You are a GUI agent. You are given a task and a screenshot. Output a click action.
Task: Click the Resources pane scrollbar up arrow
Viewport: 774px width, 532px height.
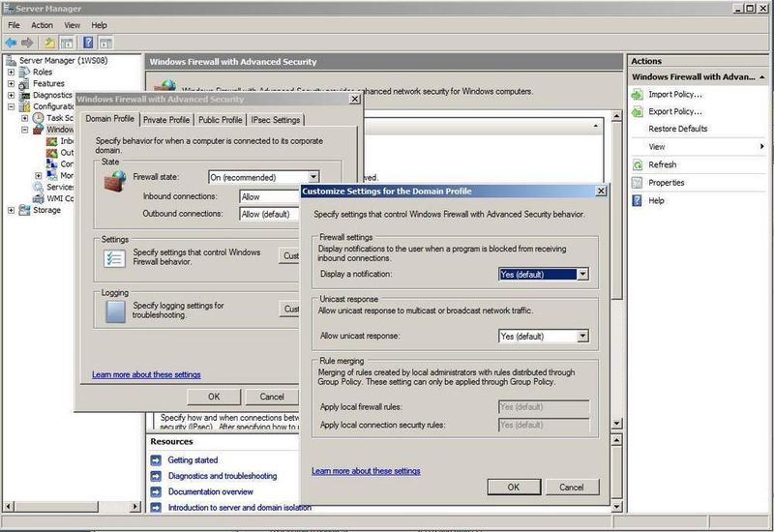click(616, 439)
